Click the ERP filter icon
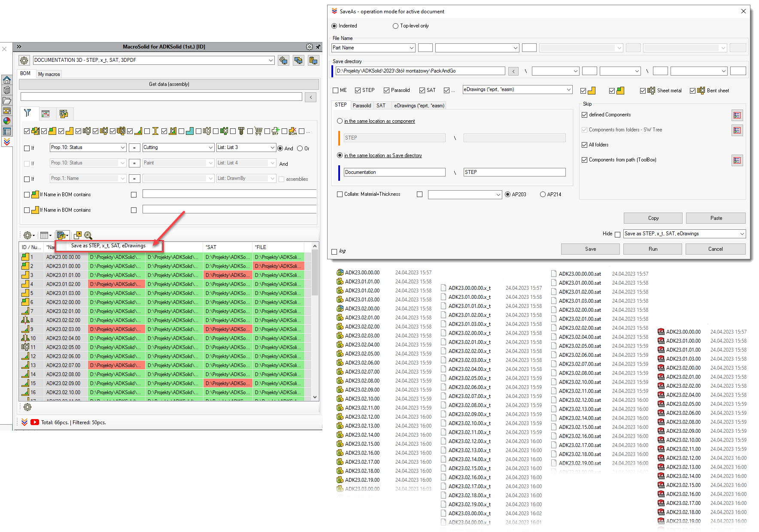The height and width of the screenshot is (532, 759). (x=276, y=131)
